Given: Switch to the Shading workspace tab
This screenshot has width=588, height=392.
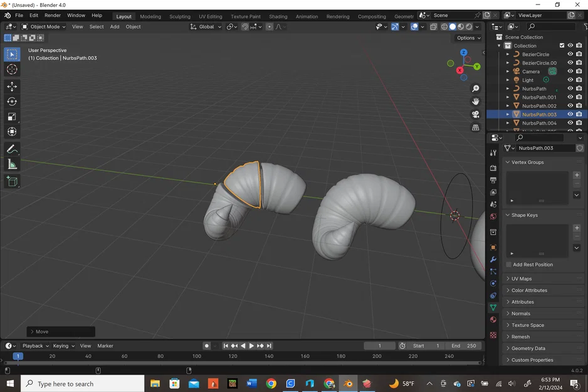Looking at the screenshot, I should (x=278, y=16).
